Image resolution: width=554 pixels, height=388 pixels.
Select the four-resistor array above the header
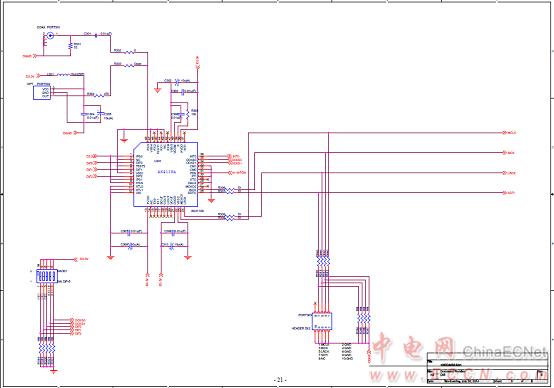[x=323, y=261]
